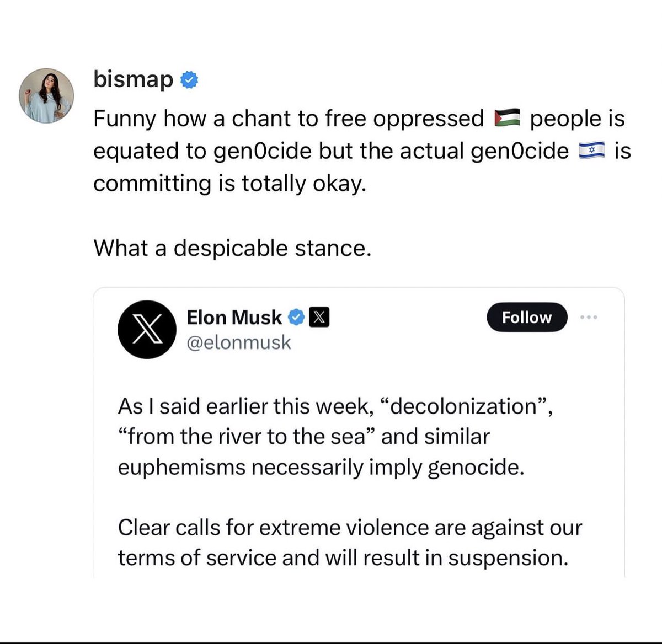This screenshot has width=662, height=644.
Task: Open the three-dot more options menu
Action: tap(589, 317)
